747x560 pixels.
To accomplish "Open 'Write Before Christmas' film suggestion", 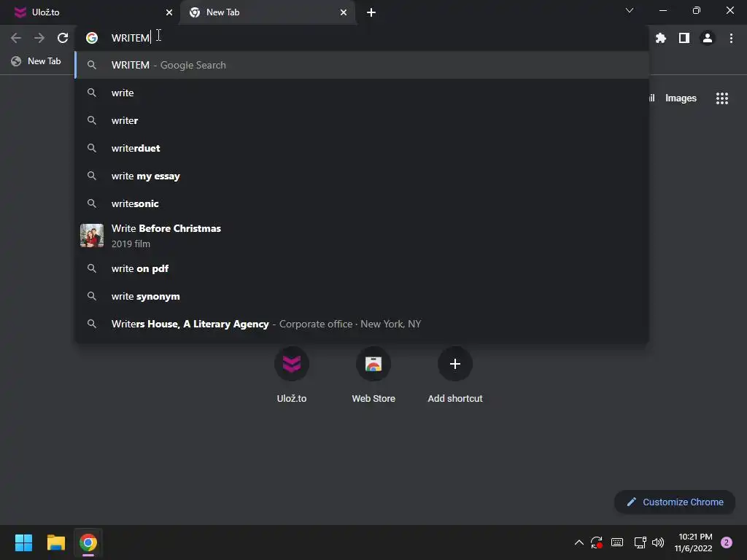I will point(362,236).
